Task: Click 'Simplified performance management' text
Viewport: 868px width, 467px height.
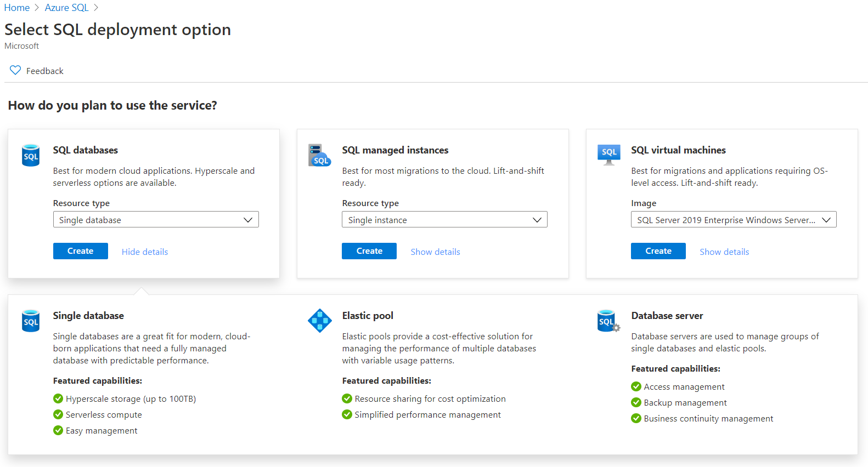Action: coord(427,415)
